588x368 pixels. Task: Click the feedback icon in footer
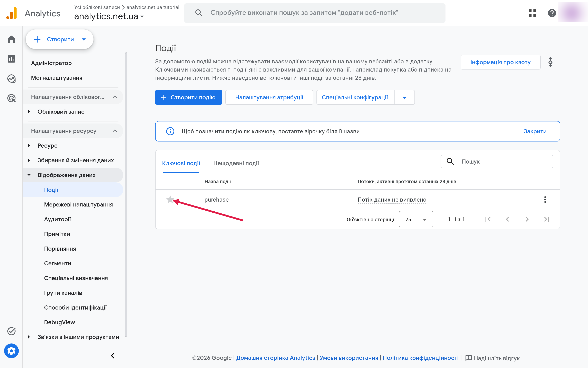(x=468, y=358)
